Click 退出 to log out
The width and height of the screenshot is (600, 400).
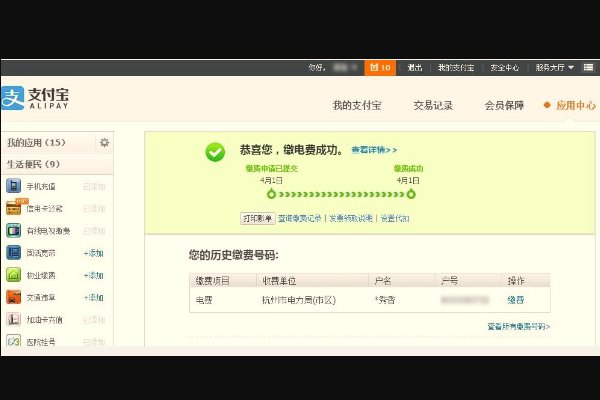[x=415, y=68]
